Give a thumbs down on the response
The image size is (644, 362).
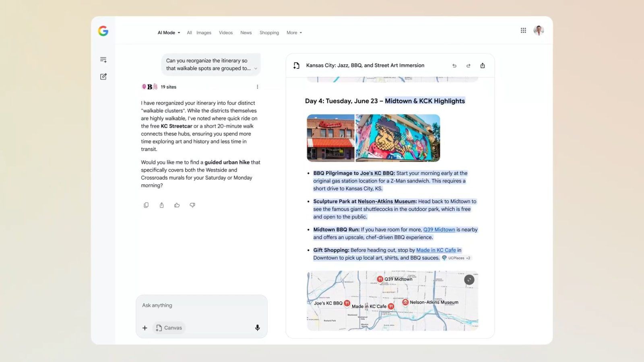click(x=192, y=205)
